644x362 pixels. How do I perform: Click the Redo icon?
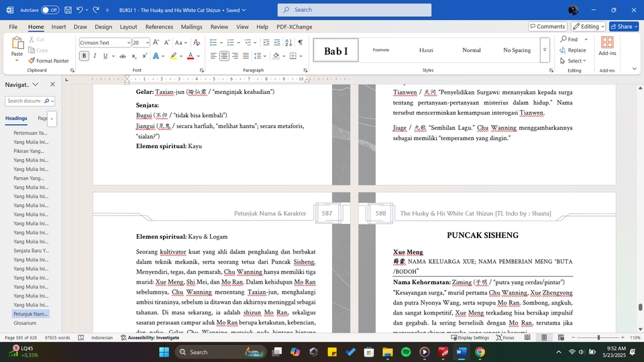(96, 10)
